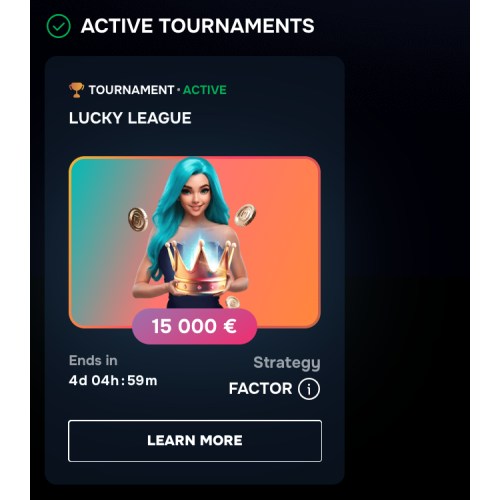Image resolution: width=500 pixels, height=500 pixels.
Task: Open the LEARN MORE button
Action: click(195, 441)
